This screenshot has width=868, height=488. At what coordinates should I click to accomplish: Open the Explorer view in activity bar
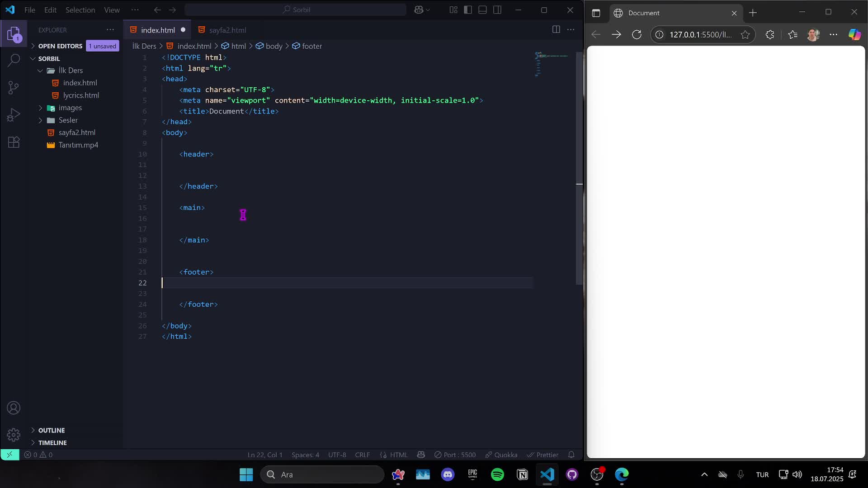(14, 34)
